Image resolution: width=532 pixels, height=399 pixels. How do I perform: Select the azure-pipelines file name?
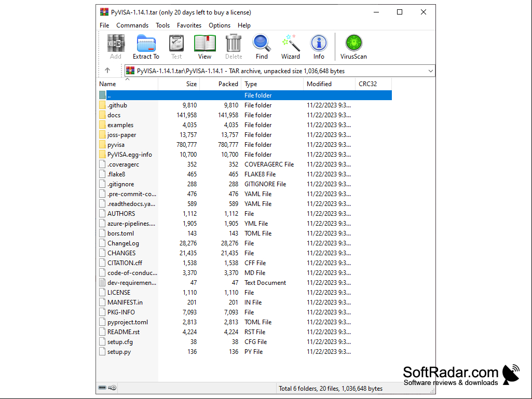131,223
